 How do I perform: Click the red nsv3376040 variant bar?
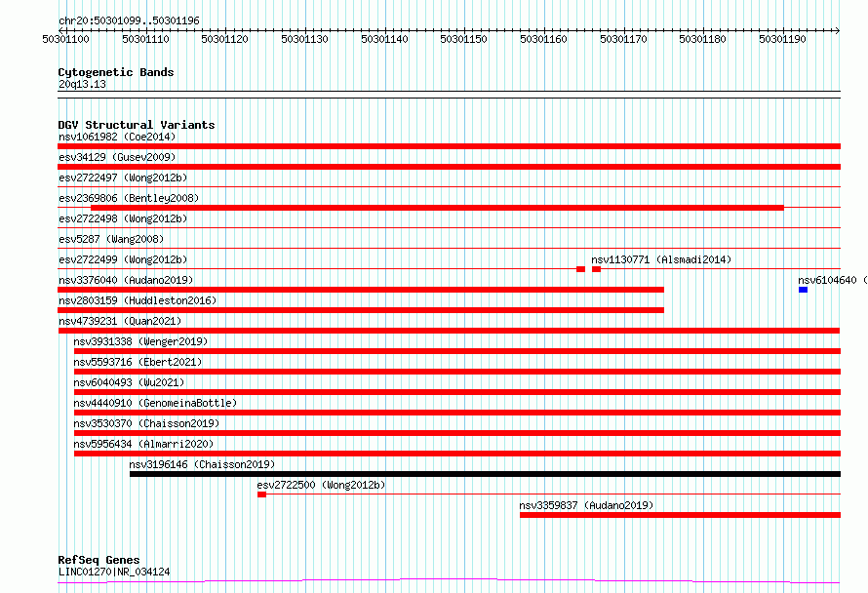[x=361, y=290]
